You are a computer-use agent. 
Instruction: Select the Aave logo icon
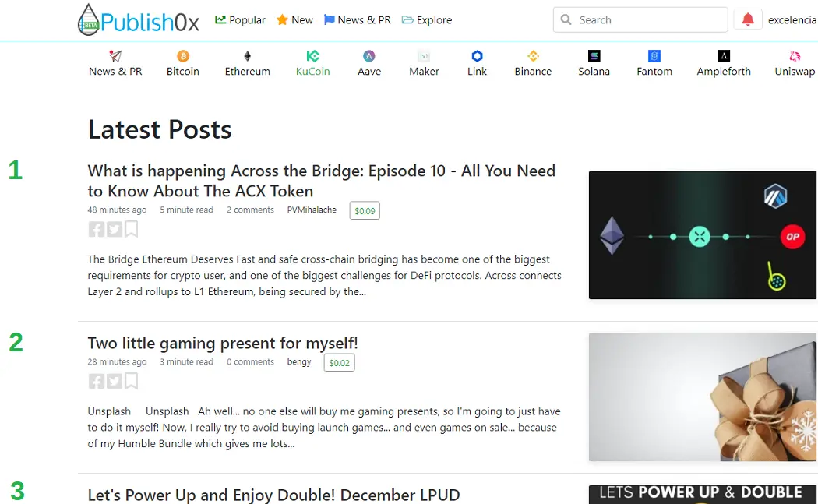point(368,56)
